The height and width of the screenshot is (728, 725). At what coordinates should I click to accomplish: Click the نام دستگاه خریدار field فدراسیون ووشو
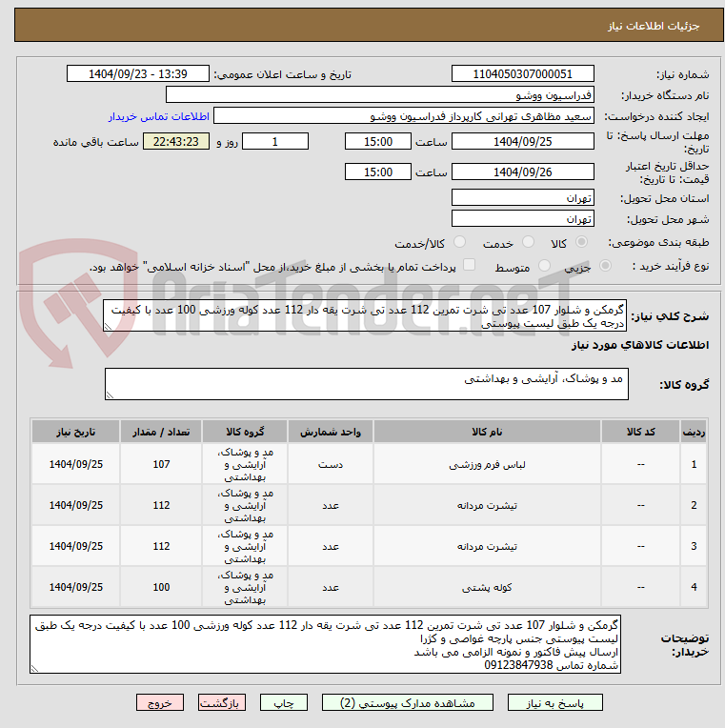click(x=380, y=94)
